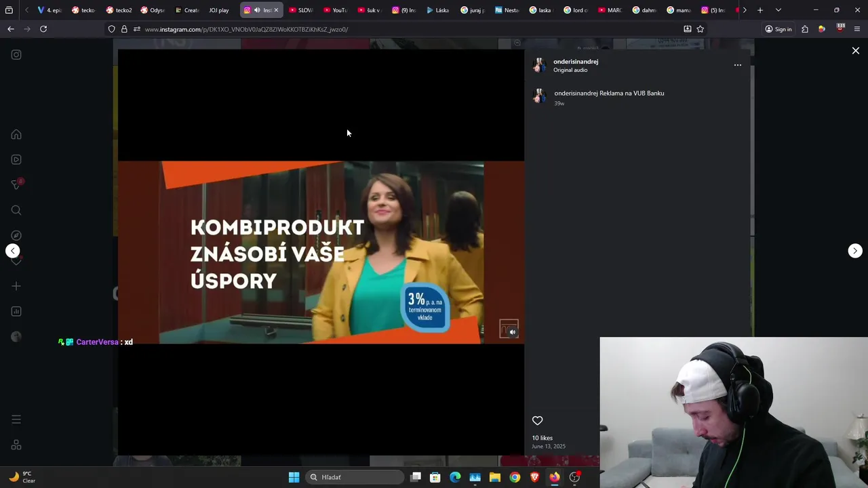Go to the previous post with the left arrow
This screenshot has height=488, width=868.
(13, 251)
